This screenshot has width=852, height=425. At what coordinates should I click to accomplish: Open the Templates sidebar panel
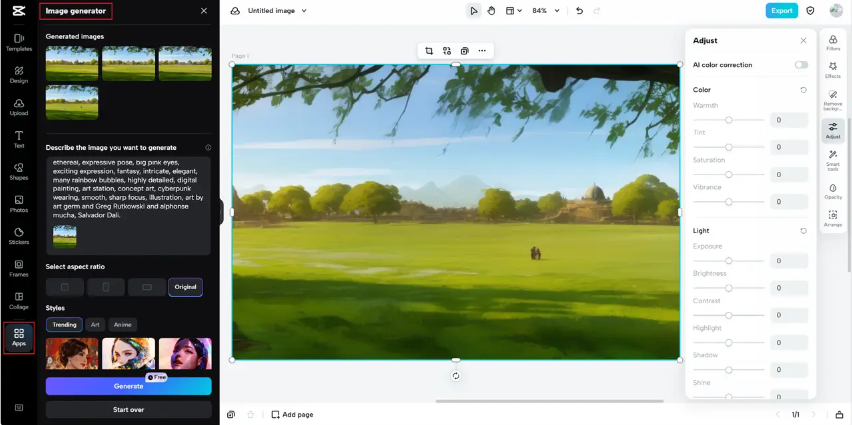(18, 42)
